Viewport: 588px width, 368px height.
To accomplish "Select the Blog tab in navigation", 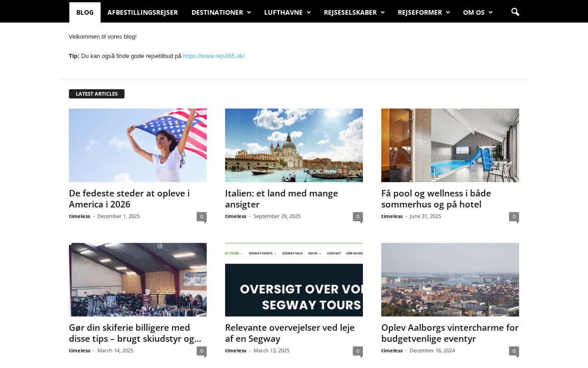I will point(85,12).
